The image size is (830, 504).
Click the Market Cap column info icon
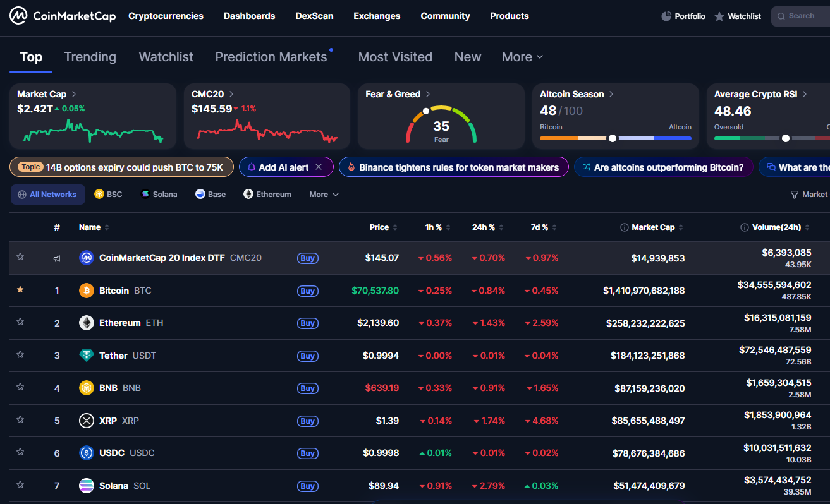pos(625,227)
